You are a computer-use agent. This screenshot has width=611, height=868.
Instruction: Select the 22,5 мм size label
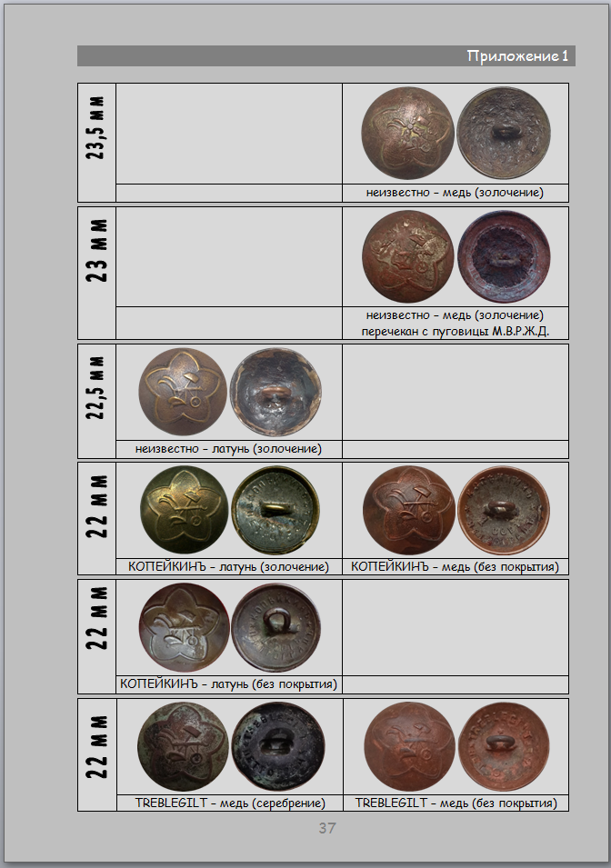tap(96, 386)
